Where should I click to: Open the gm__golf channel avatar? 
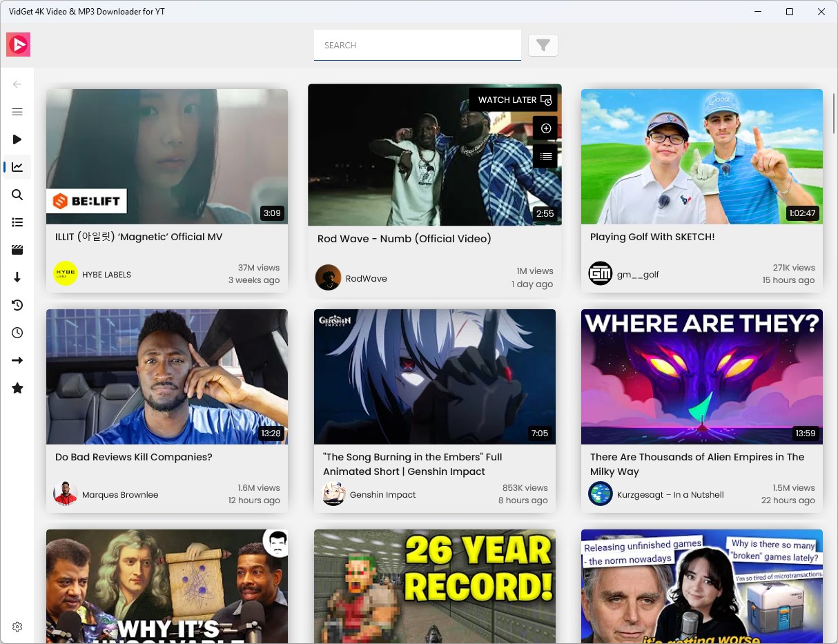click(x=601, y=273)
